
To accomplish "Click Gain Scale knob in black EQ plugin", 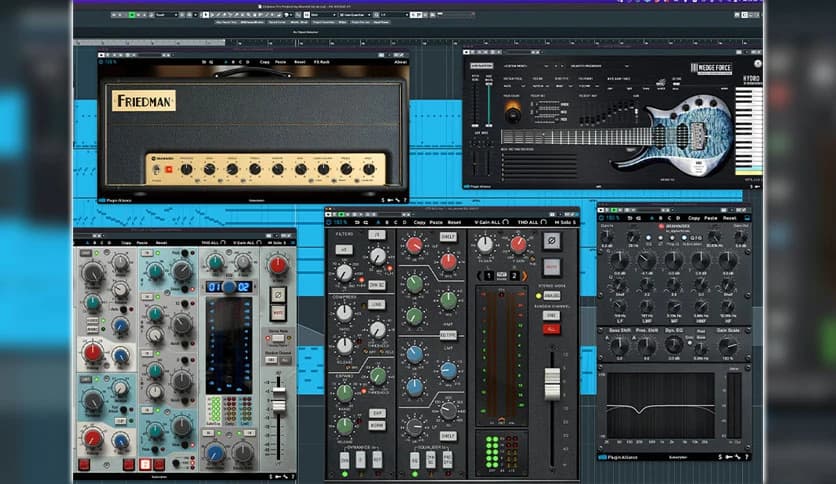I will point(728,346).
